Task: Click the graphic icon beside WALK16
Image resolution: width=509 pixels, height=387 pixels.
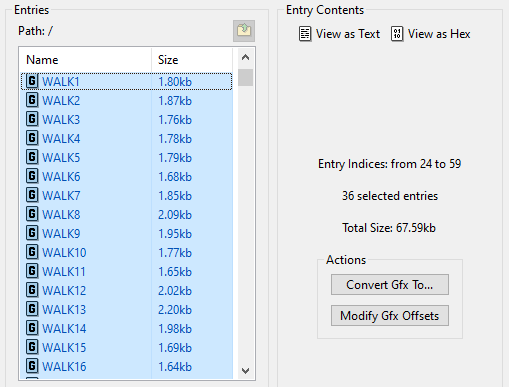Action: 32,366
